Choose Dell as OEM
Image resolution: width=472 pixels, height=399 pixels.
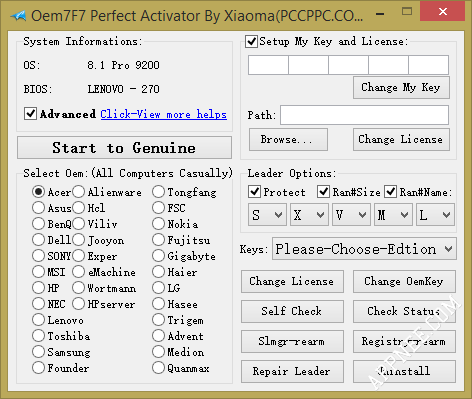tap(38, 240)
